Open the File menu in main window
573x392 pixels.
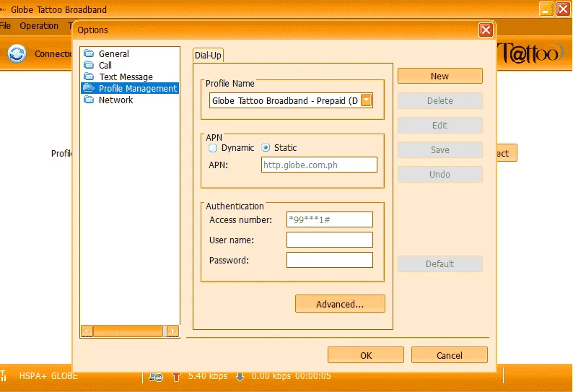(x=5, y=26)
